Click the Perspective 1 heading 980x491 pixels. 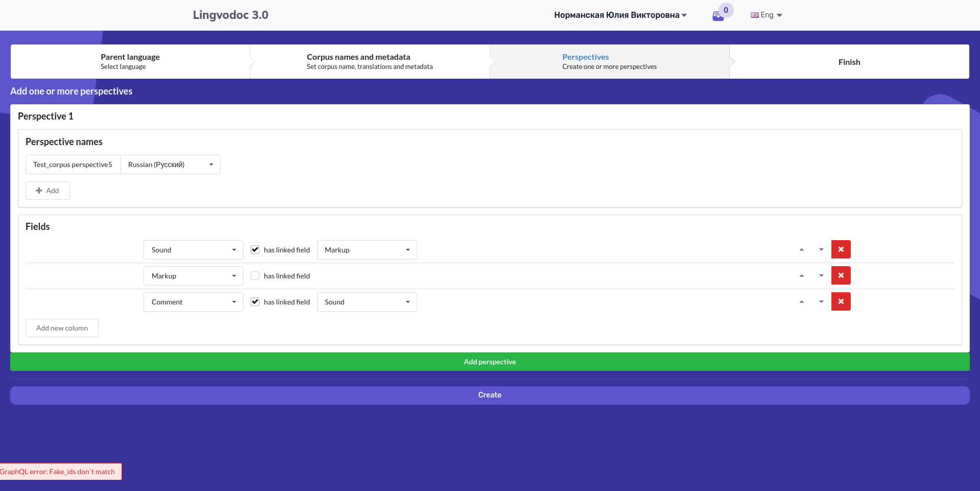[45, 116]
